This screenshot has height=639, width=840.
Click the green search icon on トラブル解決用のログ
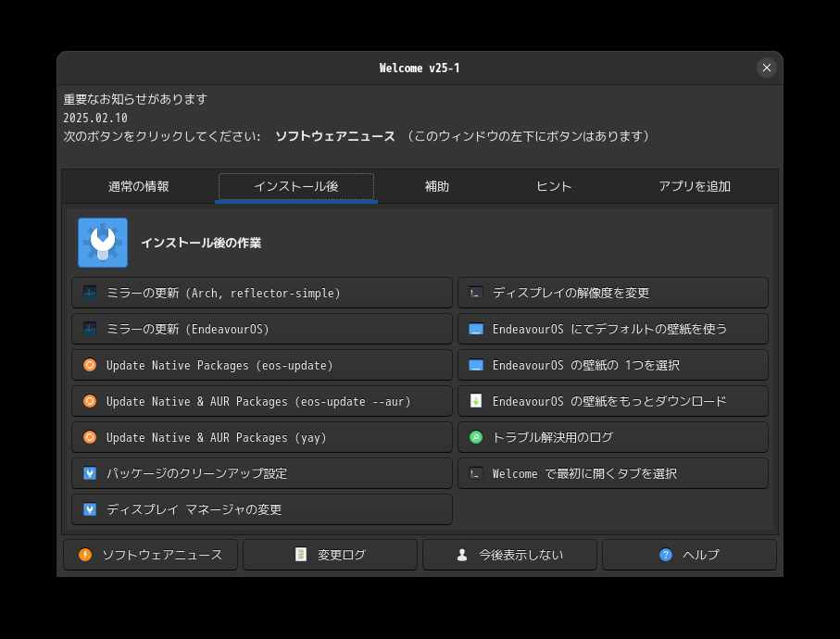pos(476,437)
